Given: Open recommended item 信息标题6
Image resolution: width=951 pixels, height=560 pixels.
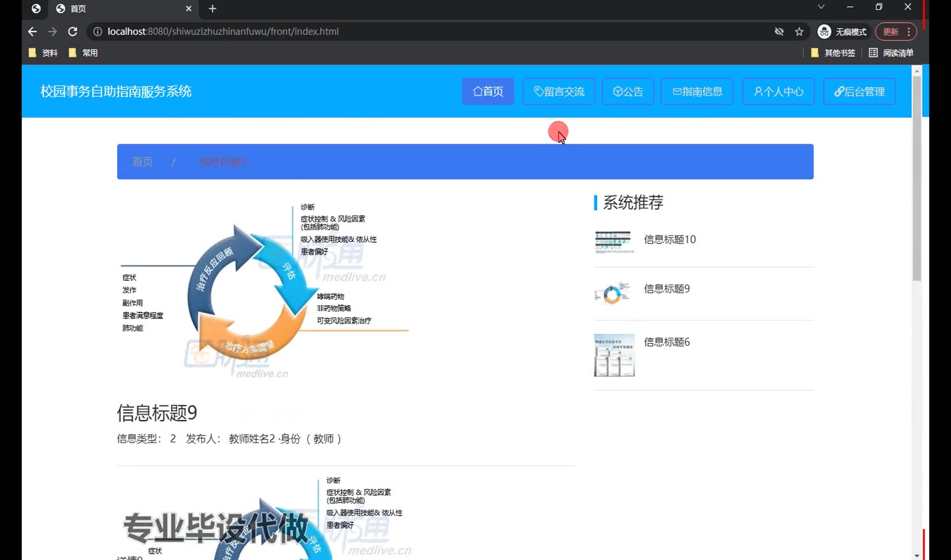Looking at the screenshot, I should point(667,342).
